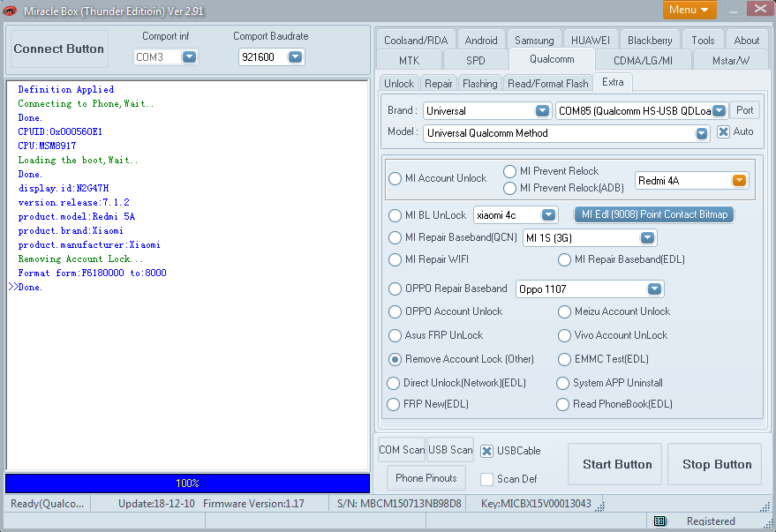
Task: Select Asus FRP UnLock radio button
Action: (x=395, y=336)
